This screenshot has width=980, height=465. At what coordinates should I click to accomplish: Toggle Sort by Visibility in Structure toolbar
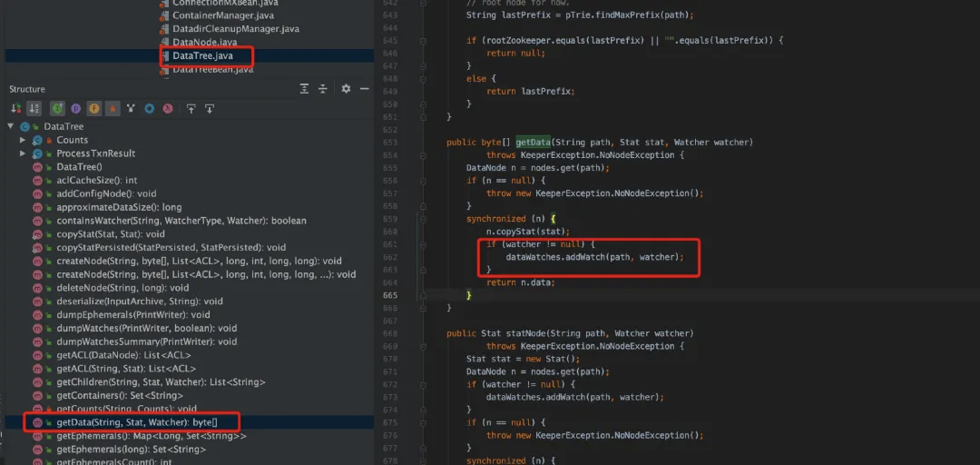click(x=15, y=109)
